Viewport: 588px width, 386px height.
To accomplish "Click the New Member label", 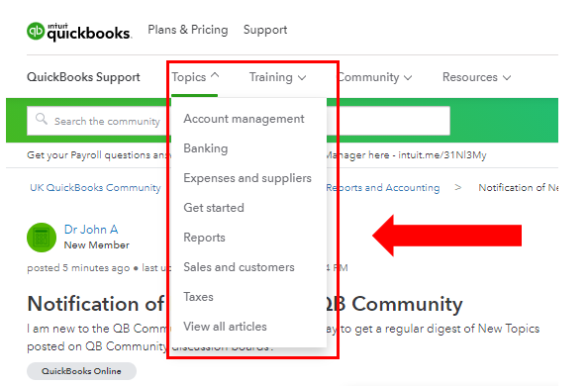I will pyautogui.click(x=97, y=244).
